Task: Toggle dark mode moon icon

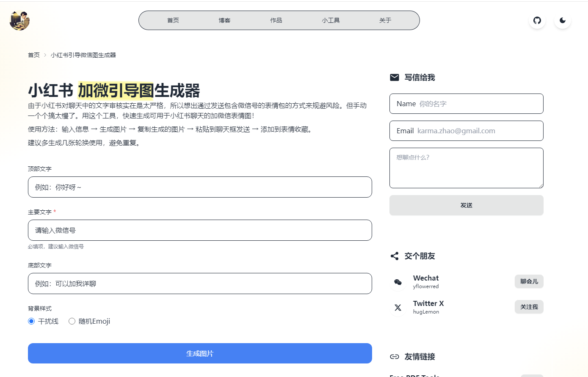Action: click(563, 20)
